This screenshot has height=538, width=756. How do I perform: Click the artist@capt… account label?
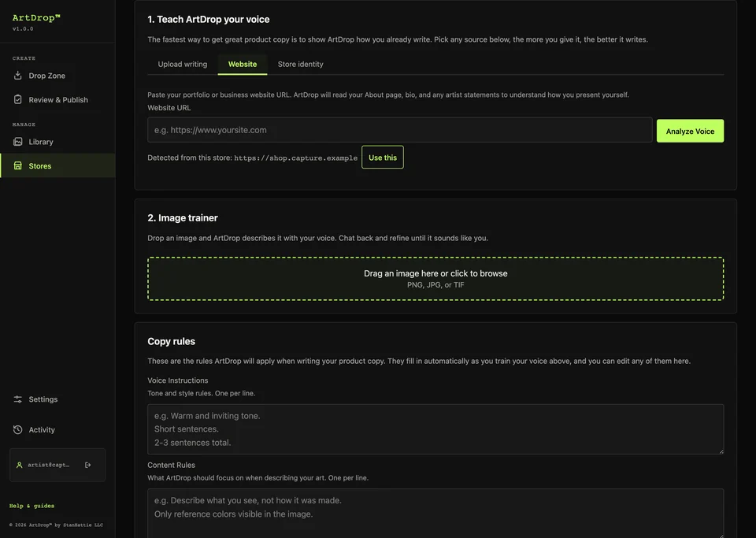(48, 465)
